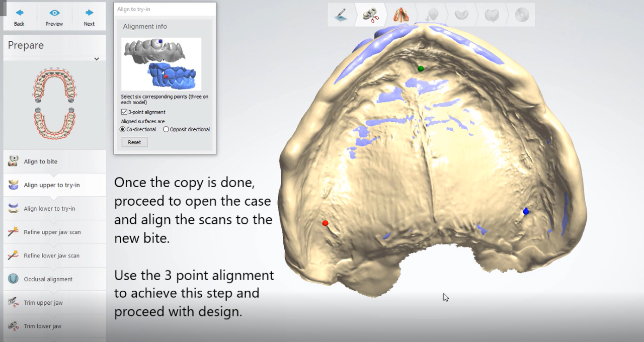Click the orange jaw analysis workflow icon
The height and width of the screenshot is (342, 644).
pyautogui.click(x=401, y=15)
